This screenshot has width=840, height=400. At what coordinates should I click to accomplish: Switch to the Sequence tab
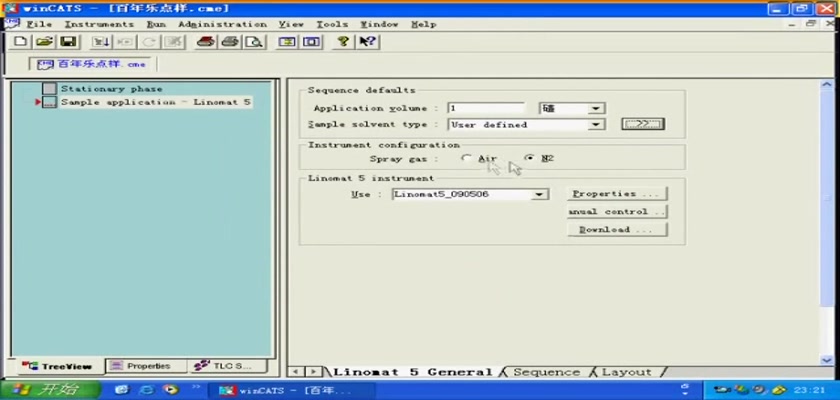[x=546, y=372]
